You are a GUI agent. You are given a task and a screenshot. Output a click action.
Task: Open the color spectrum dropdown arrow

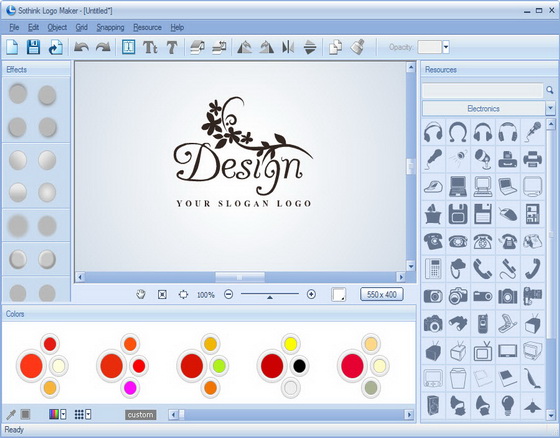coord(63,414)
